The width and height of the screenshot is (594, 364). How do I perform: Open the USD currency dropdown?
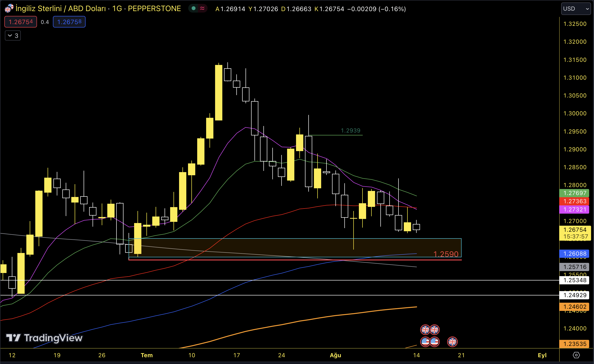[576, 9]
